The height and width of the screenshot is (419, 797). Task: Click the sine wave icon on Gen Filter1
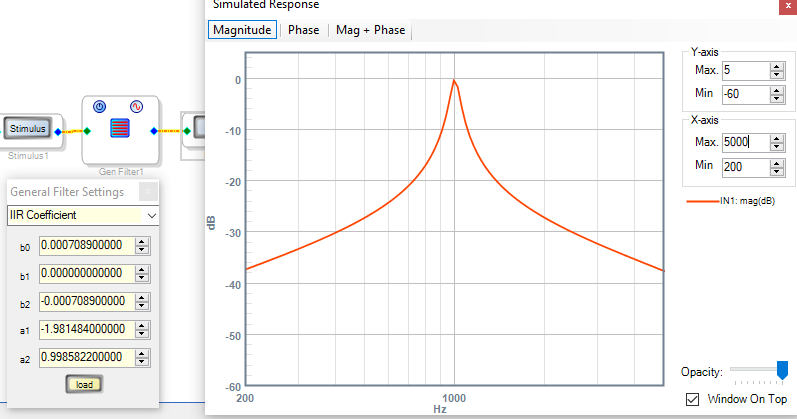click(x=136, y=107)
